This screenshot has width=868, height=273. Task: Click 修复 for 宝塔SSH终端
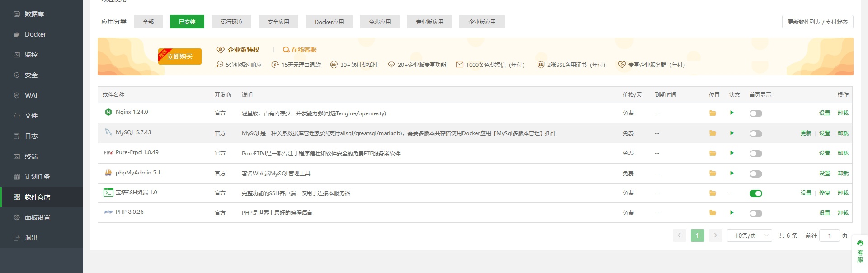click(x=825, y=193)
